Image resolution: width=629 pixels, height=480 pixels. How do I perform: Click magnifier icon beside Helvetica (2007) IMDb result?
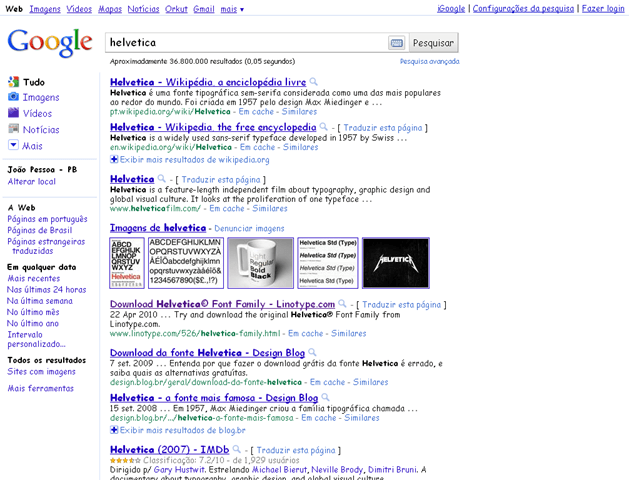point(237,449)
